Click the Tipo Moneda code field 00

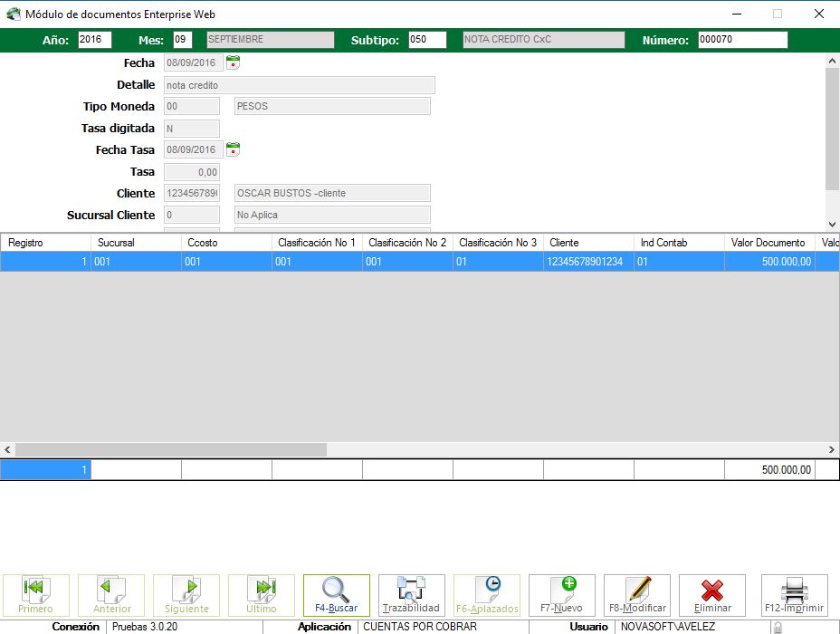pyautogui.click(x=192, y=106)
